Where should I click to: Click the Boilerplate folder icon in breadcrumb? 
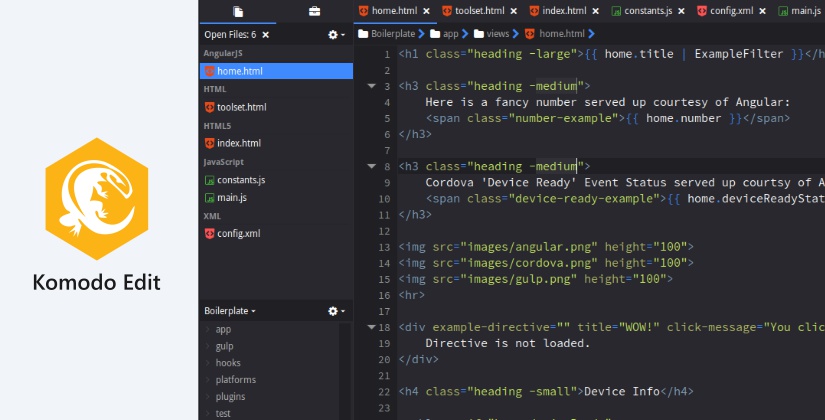[x=363, y=34]
